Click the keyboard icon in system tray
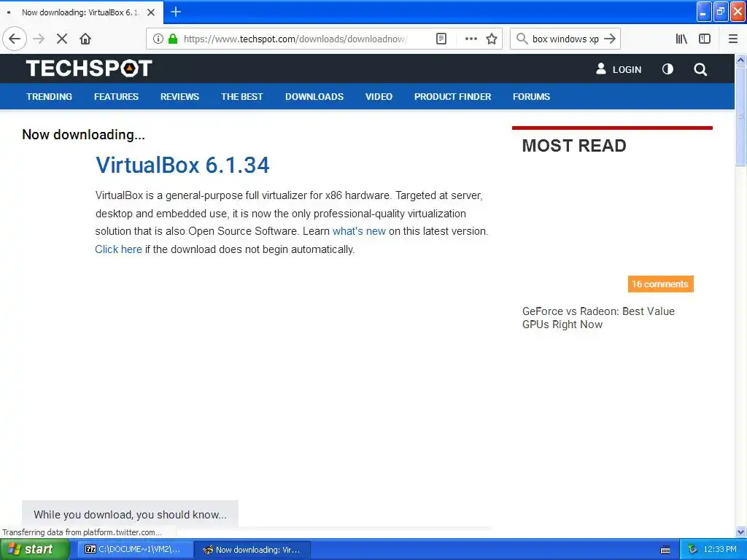747x560 pixels. 665,550
